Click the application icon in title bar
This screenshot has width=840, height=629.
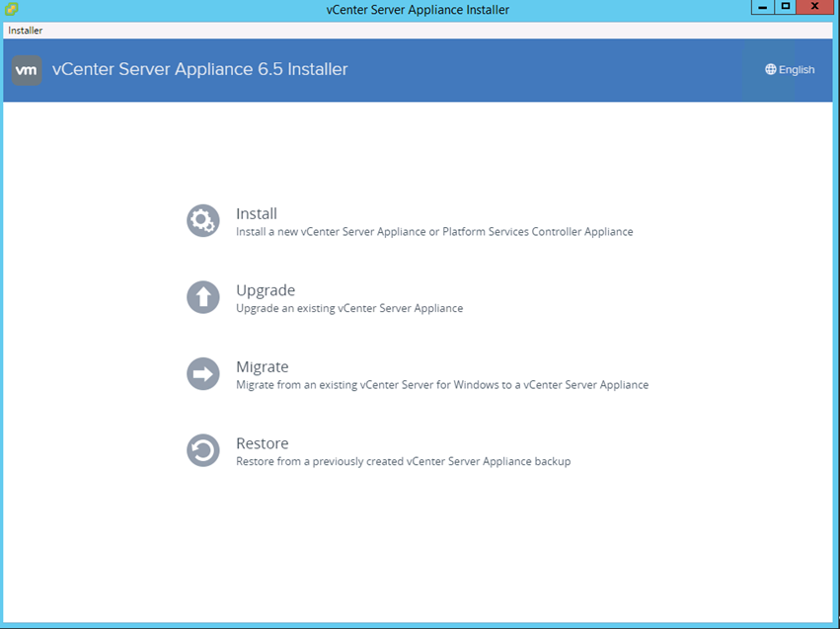pos(11,9)
